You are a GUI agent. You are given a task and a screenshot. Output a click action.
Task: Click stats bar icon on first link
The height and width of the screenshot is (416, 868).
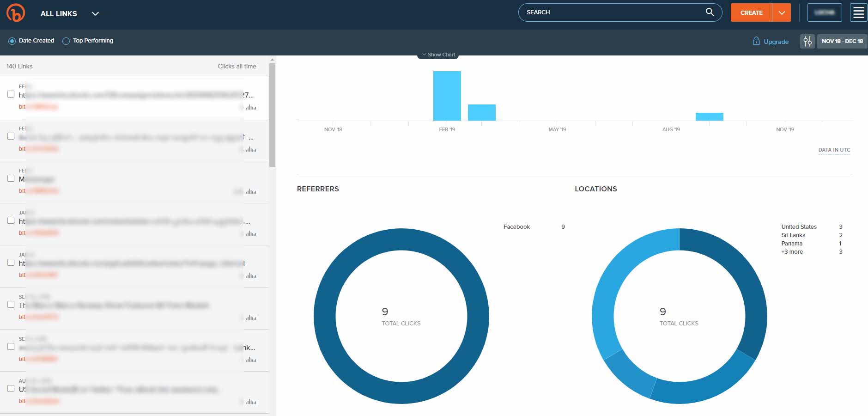coord(251,107)
